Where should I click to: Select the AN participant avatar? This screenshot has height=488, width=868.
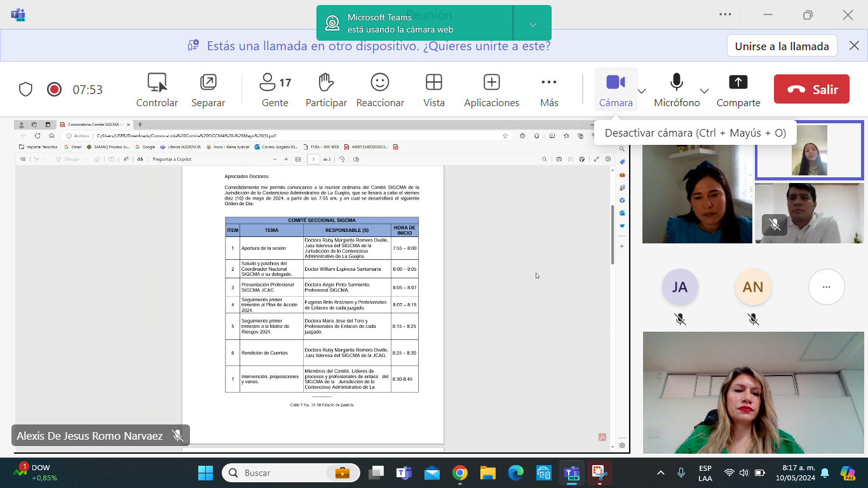753,287
